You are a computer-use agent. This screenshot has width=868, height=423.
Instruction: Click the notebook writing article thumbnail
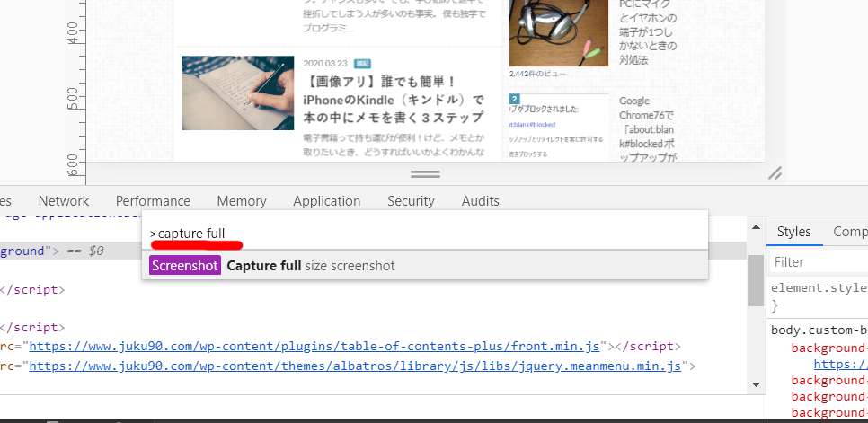click(x=238, y=93)
